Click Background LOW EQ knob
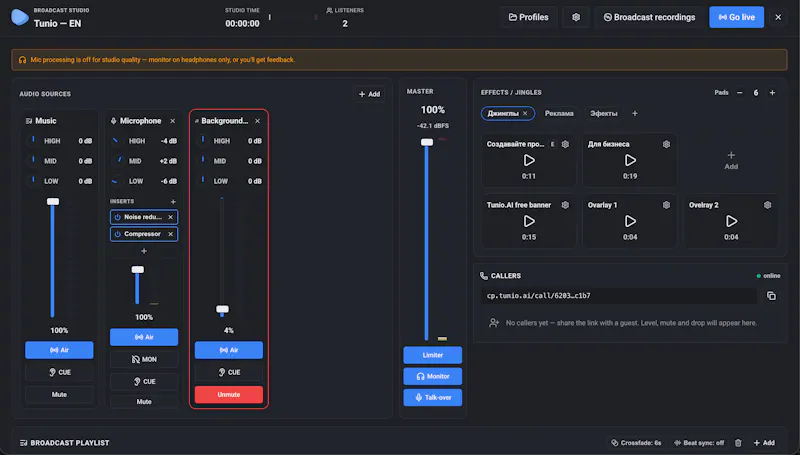The image size is (800, 455). click(x=203, y=181)
